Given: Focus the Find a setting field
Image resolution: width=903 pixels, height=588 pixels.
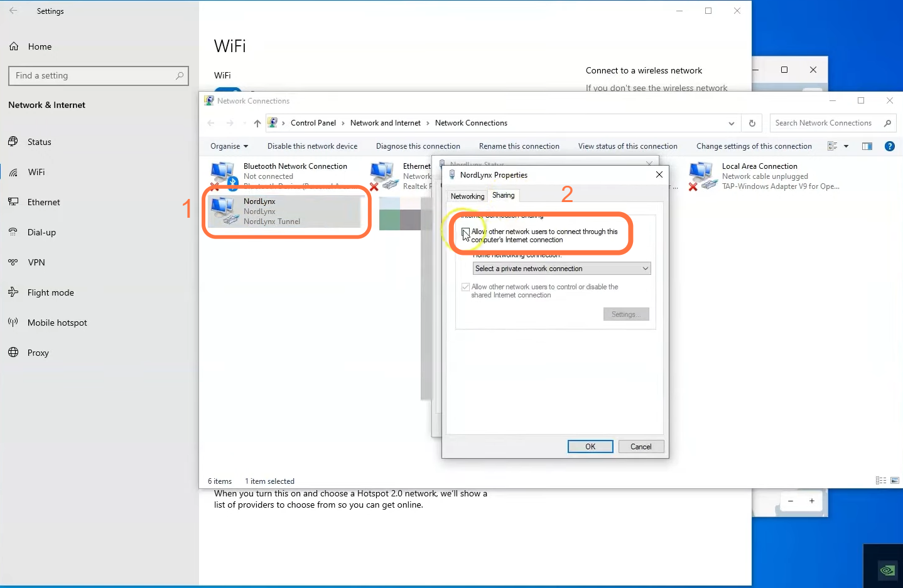Looking at the screenshot, I should pos(99,75).
